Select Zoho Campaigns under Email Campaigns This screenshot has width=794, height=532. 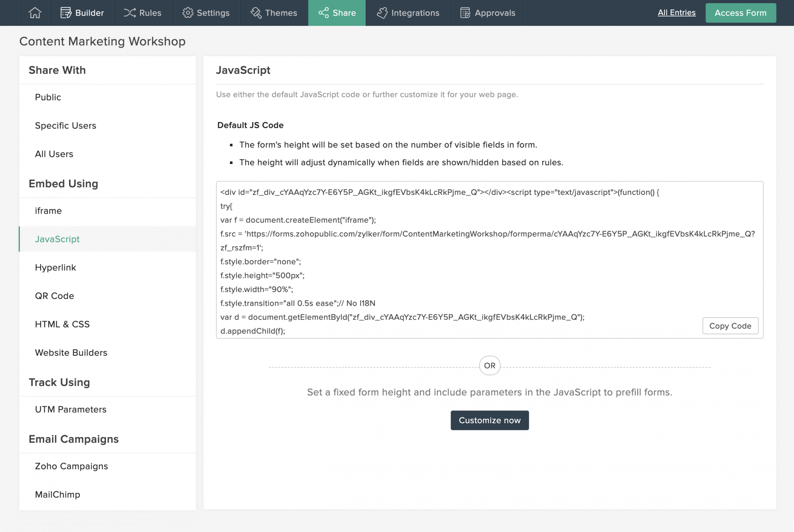tap(71, 466)
